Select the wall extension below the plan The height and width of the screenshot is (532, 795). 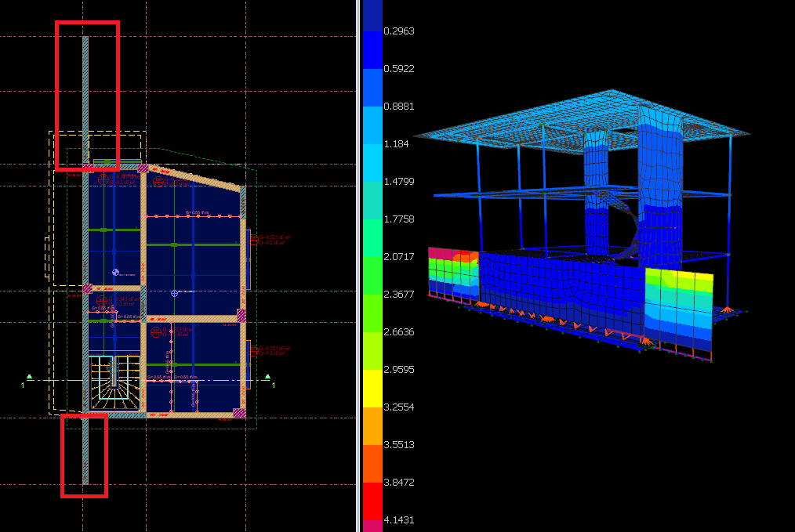(x=85, y=451)
